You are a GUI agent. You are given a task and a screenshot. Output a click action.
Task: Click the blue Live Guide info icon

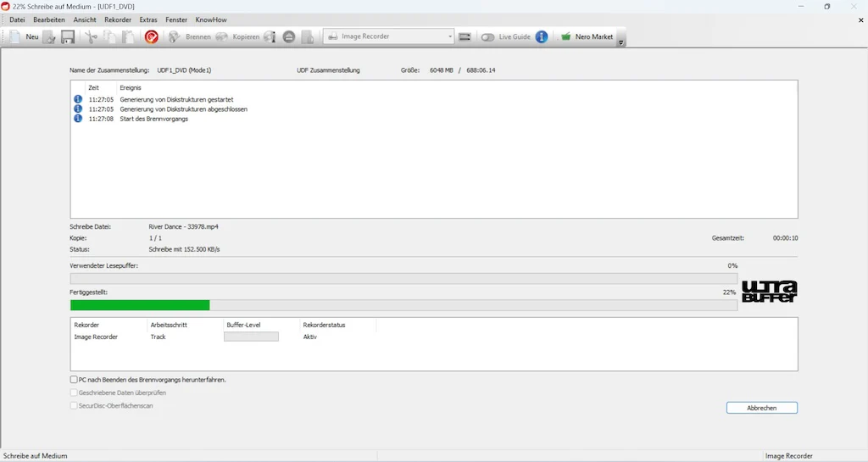pyautogui.click(x=542, y=36)
